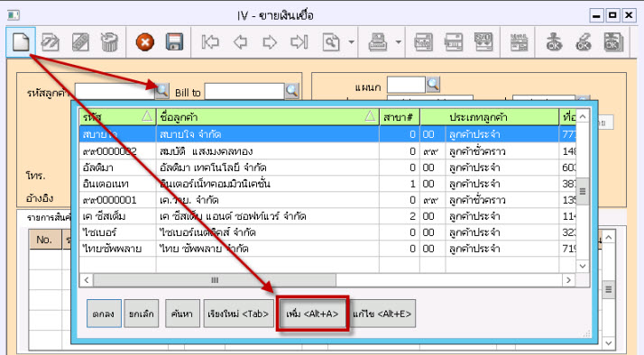Sort by the ชื่อลูกค้า column header
Screen dimensions: 644x355
coord(267,117)
